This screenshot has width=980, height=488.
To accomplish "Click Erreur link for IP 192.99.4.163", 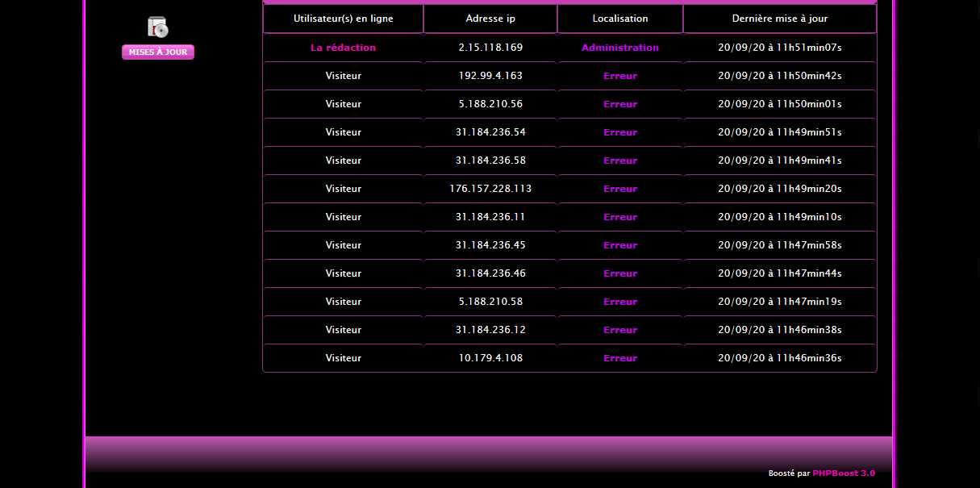I will pos(619,76).
